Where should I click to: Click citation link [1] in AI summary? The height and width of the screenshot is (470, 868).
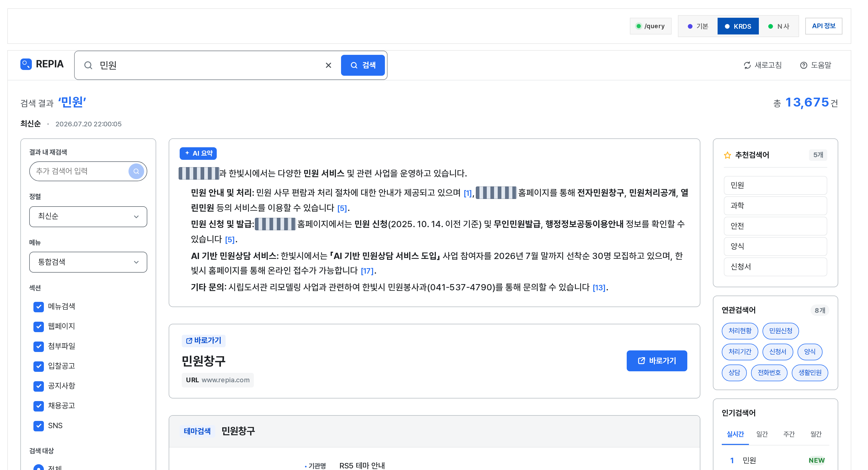[467, 193]
